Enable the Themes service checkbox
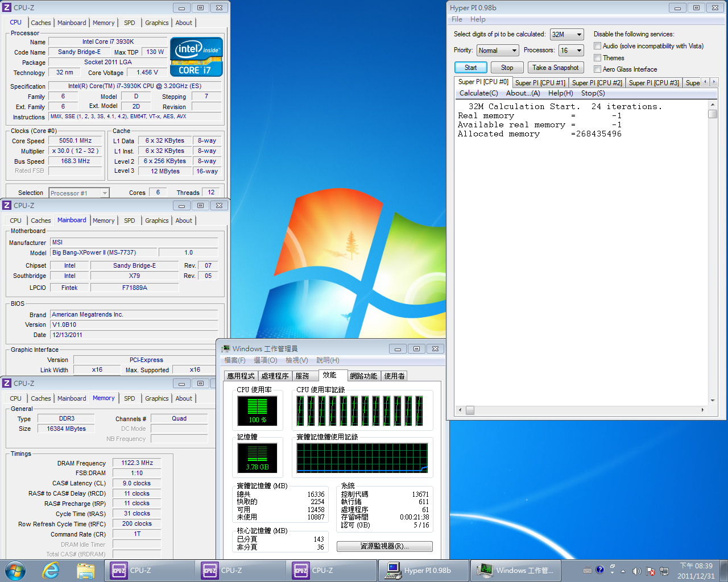728x582 pixels. (597, 58)
